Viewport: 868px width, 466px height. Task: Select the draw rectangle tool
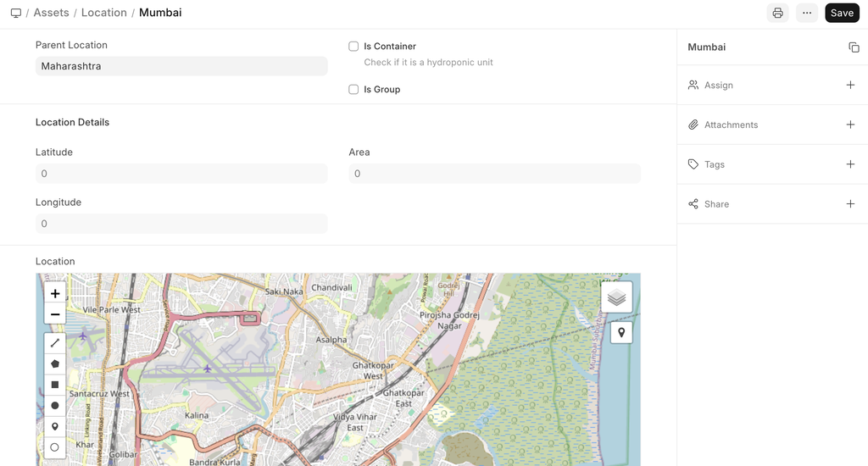(x=55, y=385)
